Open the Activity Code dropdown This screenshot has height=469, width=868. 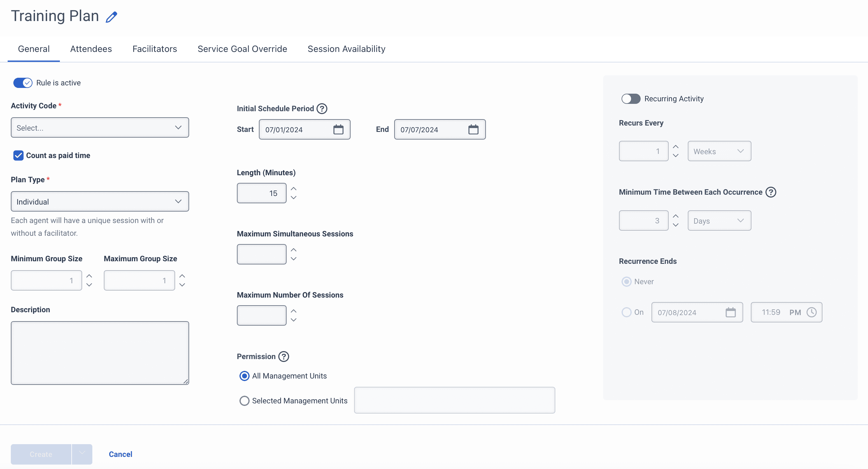coord(100,127)
